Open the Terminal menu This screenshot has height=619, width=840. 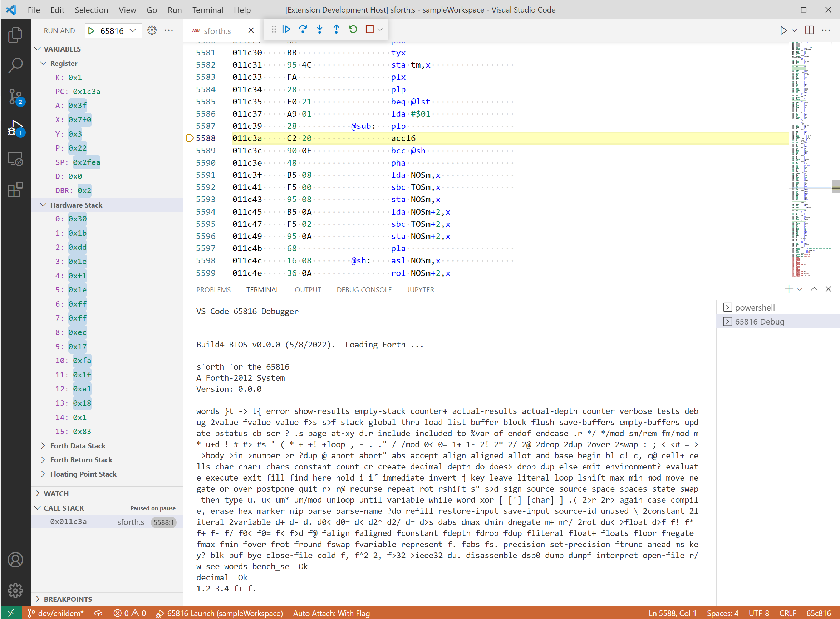[207, 10]
